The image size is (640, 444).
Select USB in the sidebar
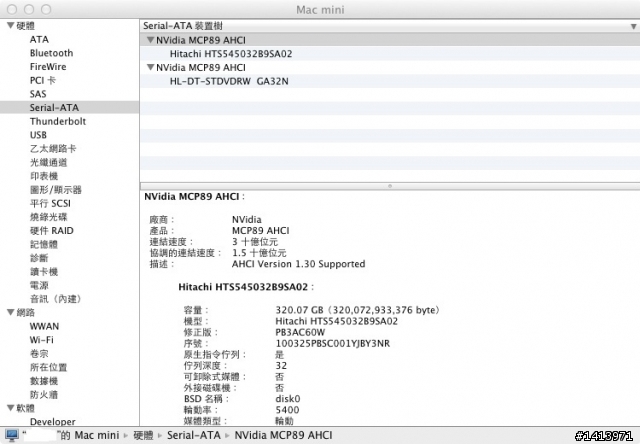tap(38, 135)
